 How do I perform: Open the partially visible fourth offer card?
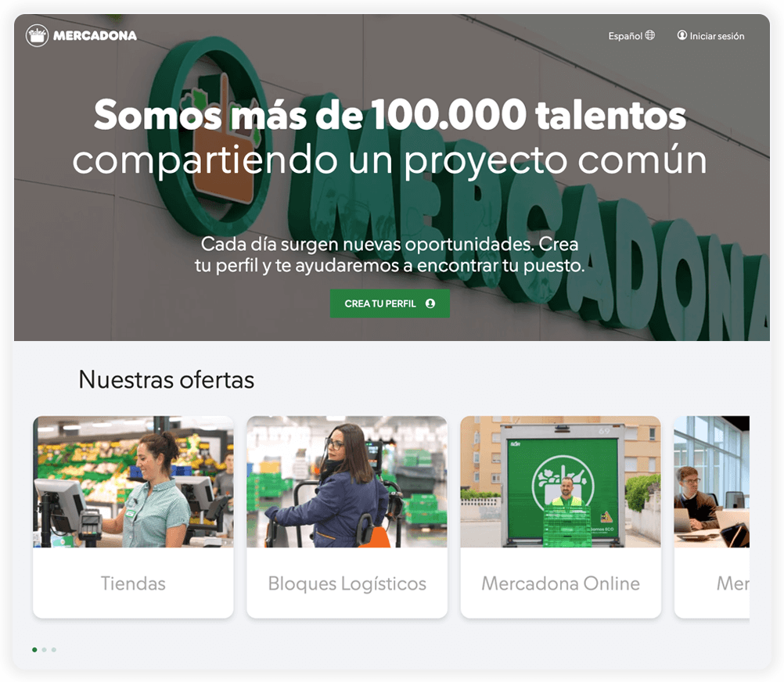tap(711, 517)
